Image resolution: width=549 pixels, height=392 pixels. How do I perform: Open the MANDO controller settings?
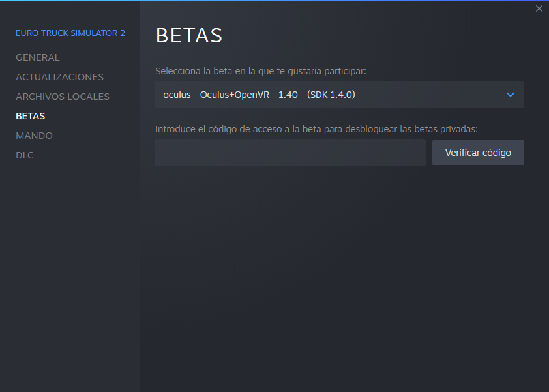click(34, 136)
